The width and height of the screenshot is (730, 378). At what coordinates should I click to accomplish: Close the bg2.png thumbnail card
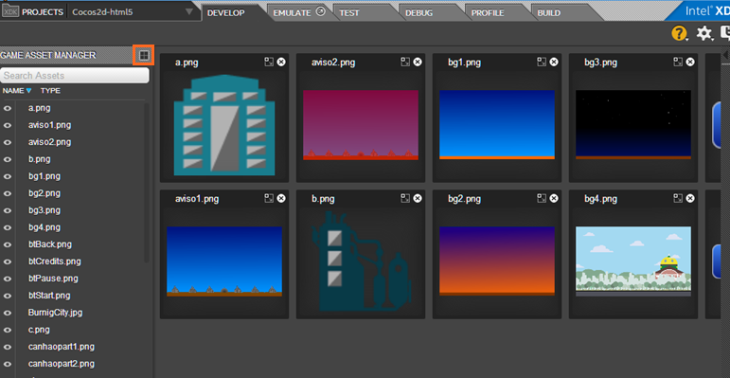(x=554, y=198)
